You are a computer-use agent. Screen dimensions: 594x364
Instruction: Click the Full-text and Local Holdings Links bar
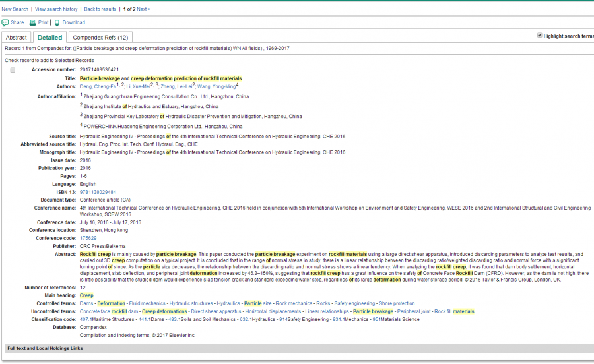pyautogui.click(x=298, y=348)
